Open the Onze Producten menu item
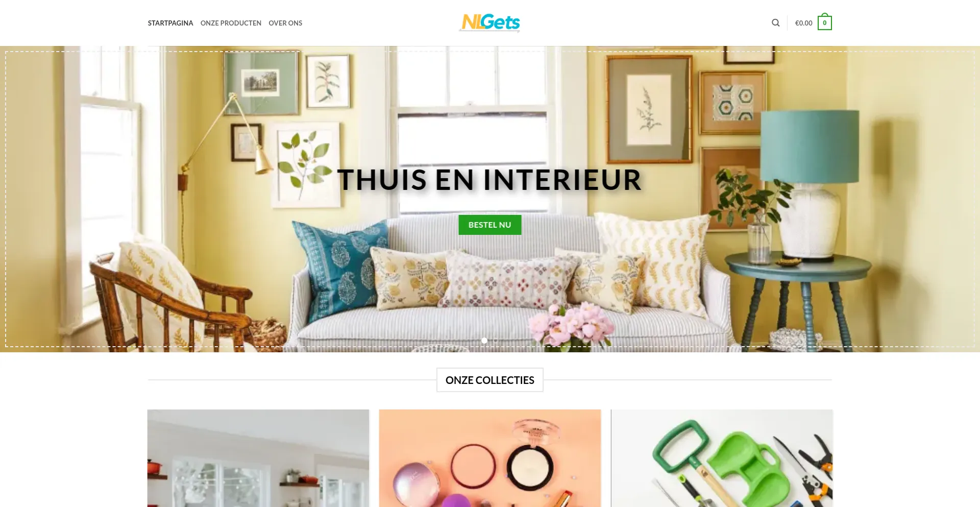 pyautogui.click(x=231, y=23)
